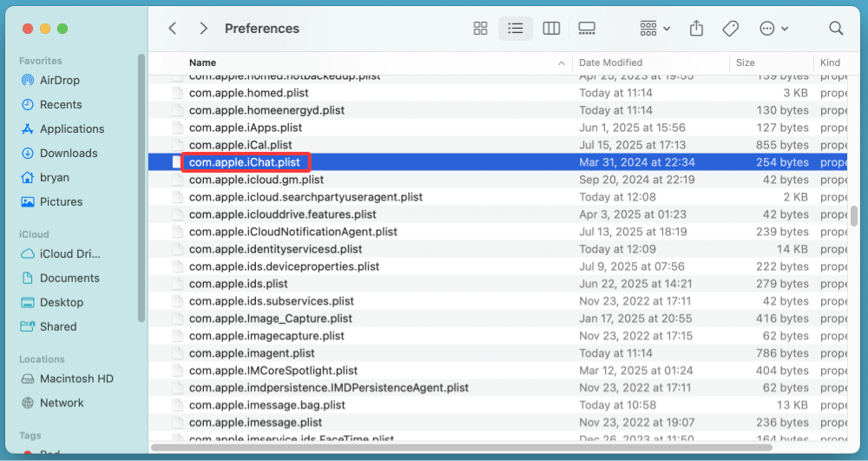Select com.apple.iCloudNotificationAgent.plist file
This screenshot has height=461, width=868.
[293, 232]
